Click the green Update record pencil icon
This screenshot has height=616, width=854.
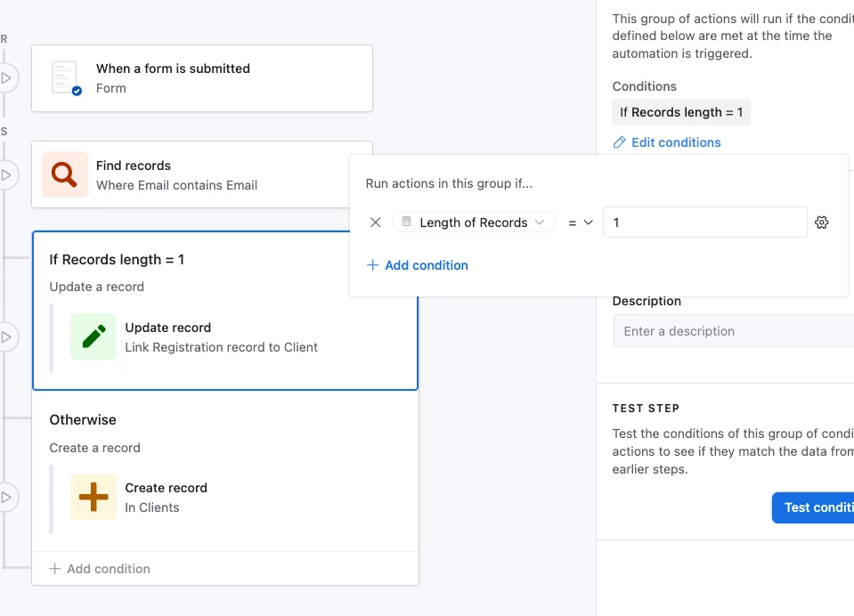click(94, 336)
